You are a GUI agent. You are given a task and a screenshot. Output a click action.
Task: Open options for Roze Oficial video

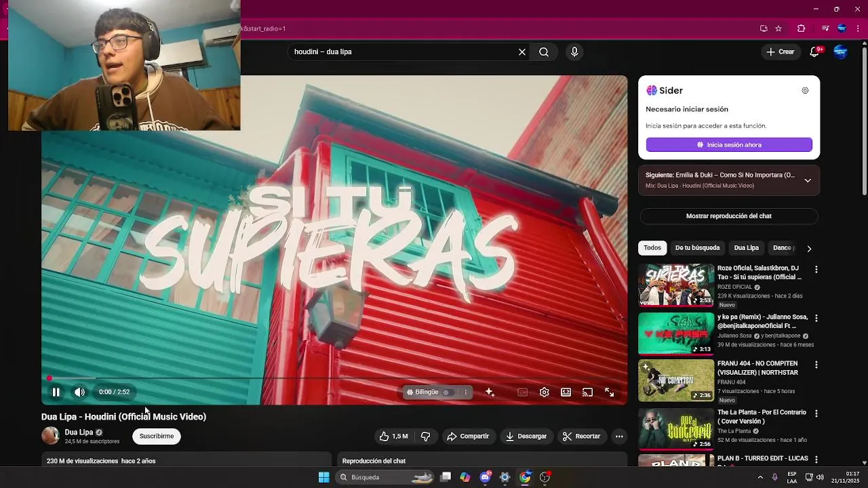pos(816,270)
